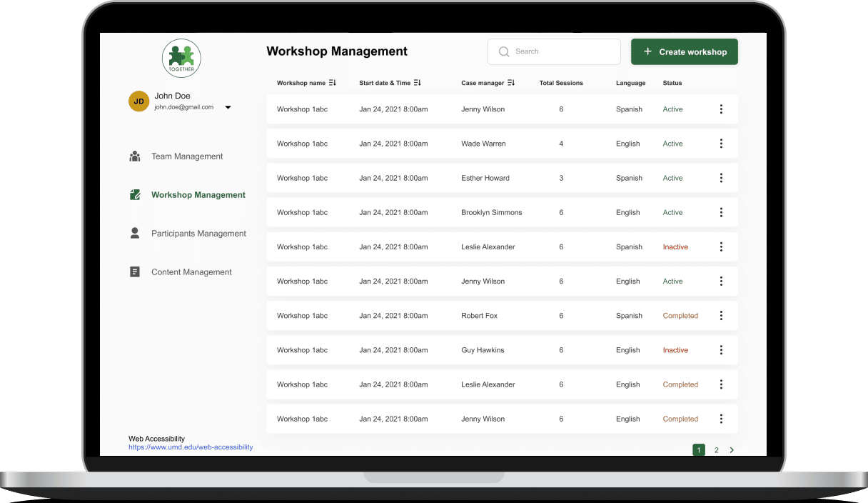Viewport: 868px width, 503px height.
Task: Select the Esther Howard workshop row
Action: pos(485,178)
